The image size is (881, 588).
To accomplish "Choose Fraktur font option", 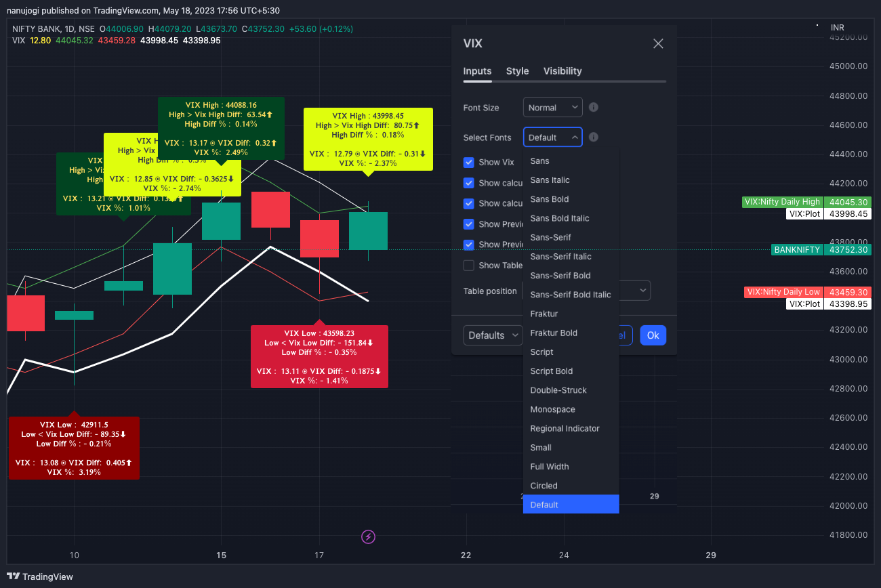I will (x=571, y=314).
